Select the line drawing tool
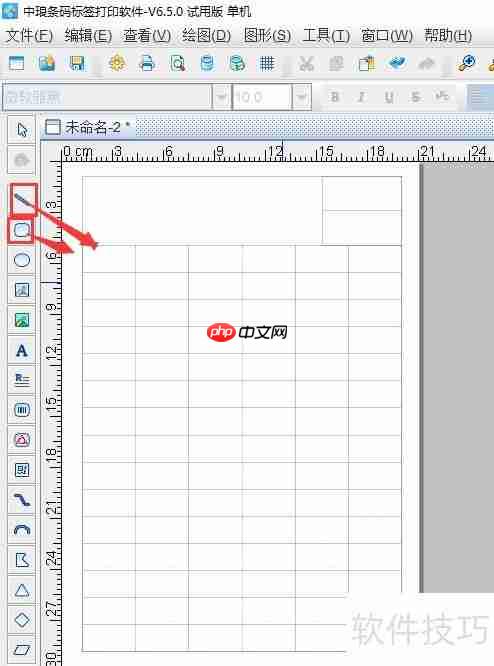The height and width of the screenshot is (666, 494). pos(22,200)
